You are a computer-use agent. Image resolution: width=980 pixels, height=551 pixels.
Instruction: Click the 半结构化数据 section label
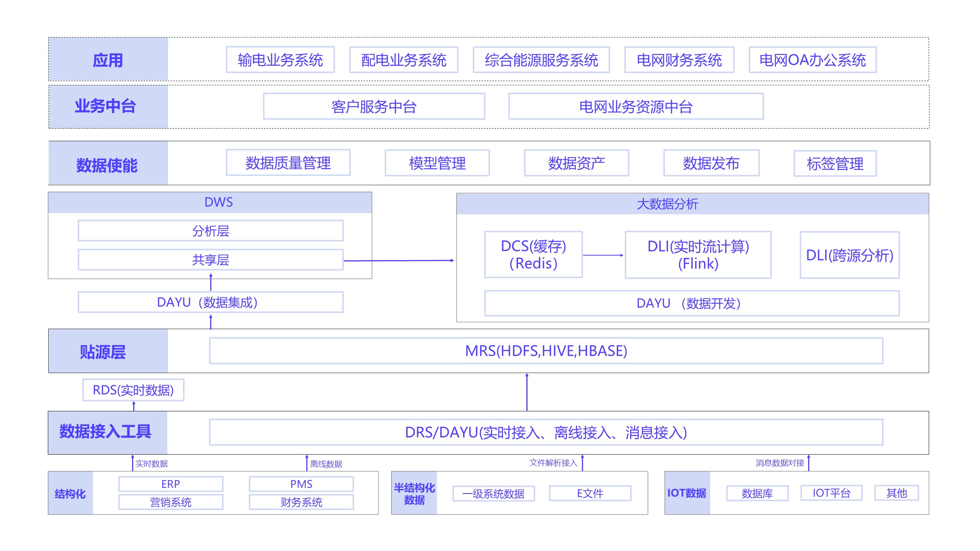tap(414, 493)
